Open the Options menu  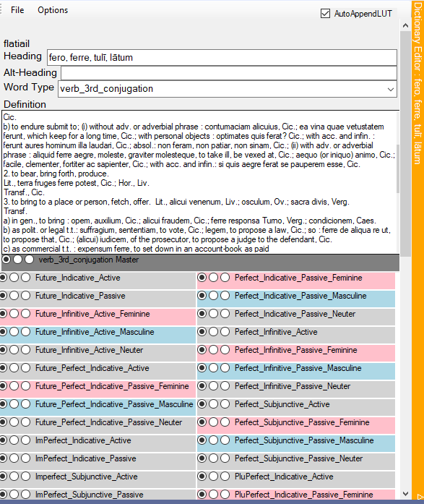click(x=53, y=10)
